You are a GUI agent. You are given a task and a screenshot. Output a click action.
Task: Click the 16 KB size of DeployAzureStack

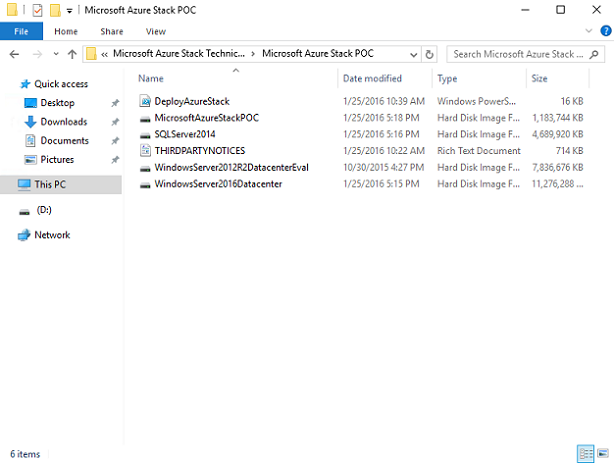click(572, 101)
